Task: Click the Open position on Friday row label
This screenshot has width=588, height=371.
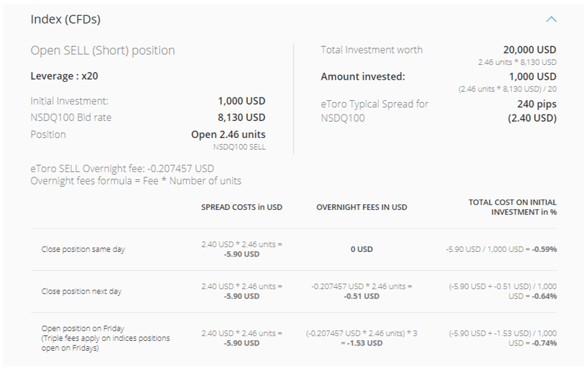Action: pos(105,338)
